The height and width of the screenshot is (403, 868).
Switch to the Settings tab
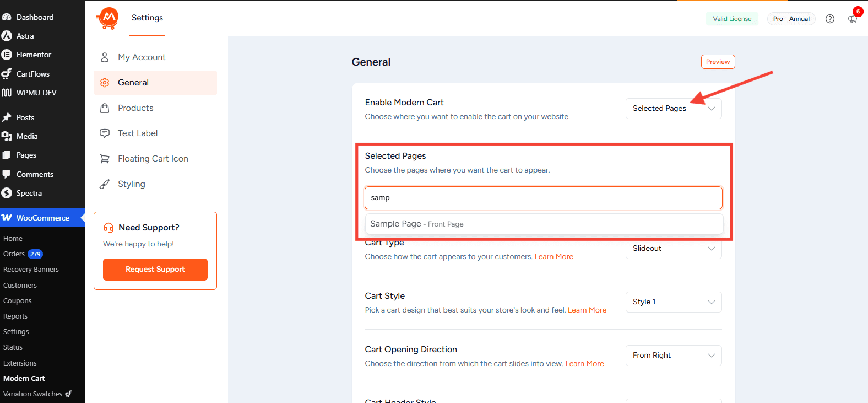click(147, 18)
